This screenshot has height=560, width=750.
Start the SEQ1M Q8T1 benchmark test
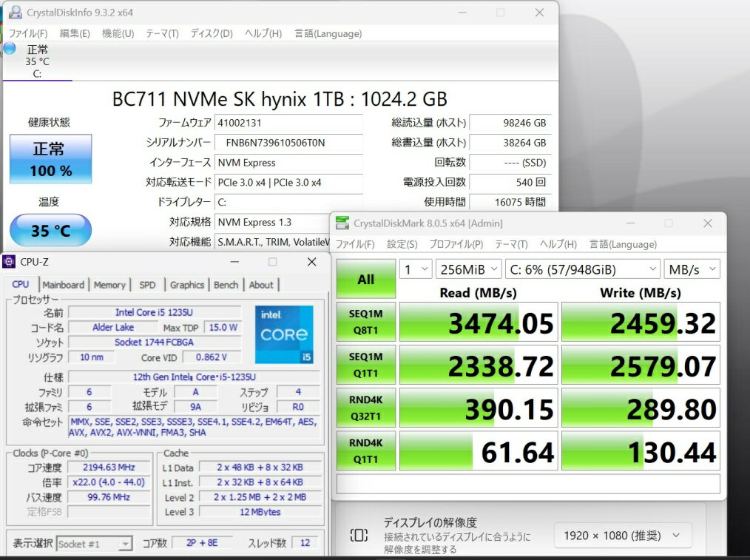(x=365, y=322)
